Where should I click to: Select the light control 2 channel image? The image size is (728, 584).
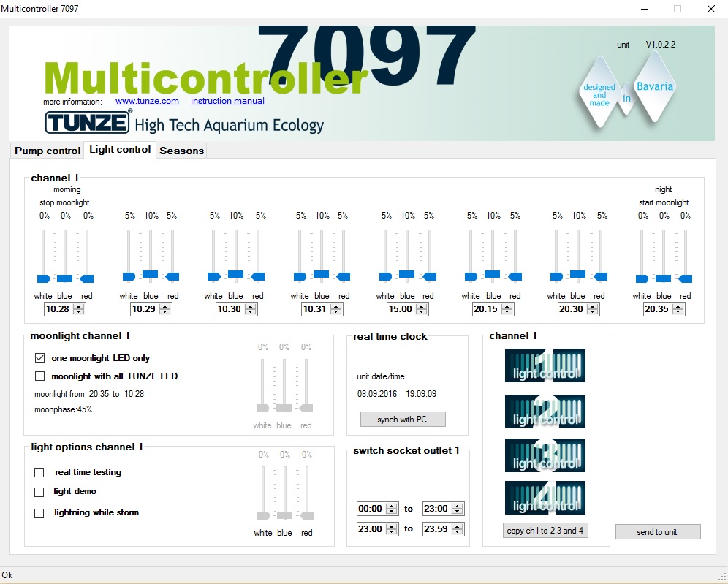pos(545,412)
